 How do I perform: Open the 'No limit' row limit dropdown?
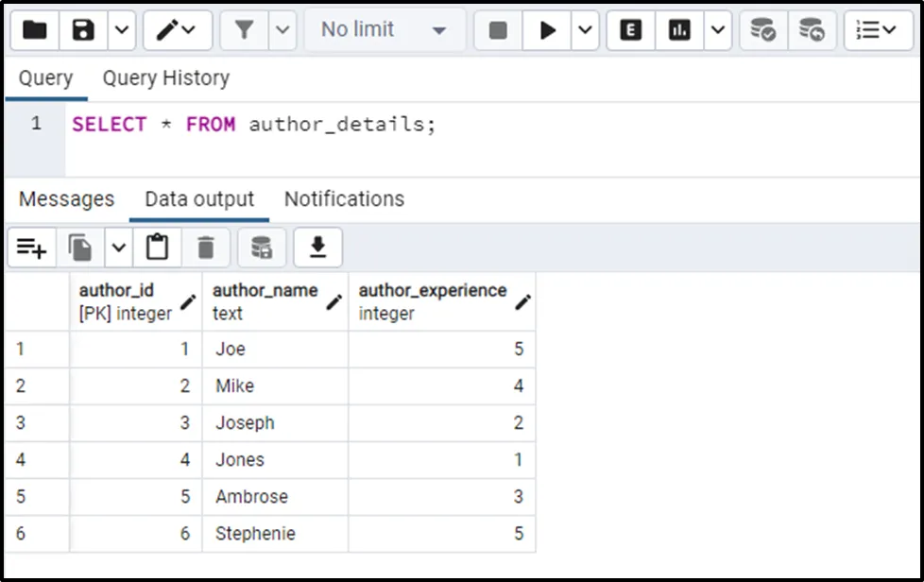click(384, 30)
